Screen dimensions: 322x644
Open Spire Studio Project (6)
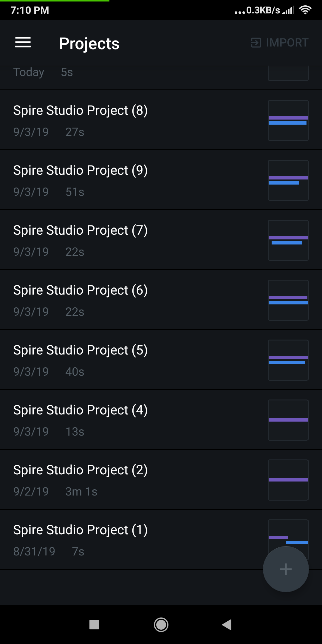point(80,290)
